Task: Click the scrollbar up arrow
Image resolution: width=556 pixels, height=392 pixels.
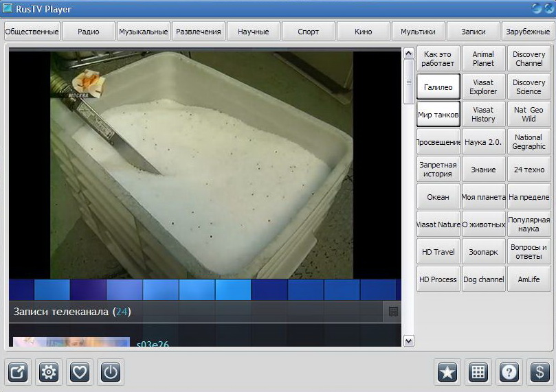Action: (x=409, y=53)
